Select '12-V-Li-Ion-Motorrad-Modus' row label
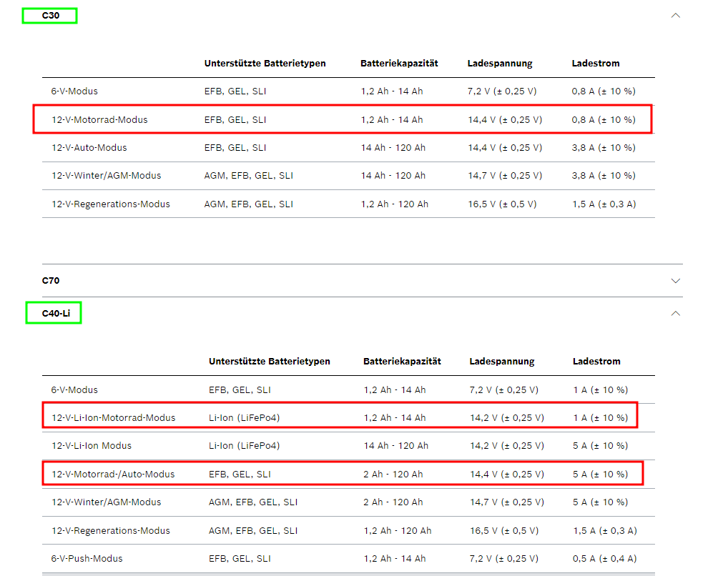 (113, 418)
